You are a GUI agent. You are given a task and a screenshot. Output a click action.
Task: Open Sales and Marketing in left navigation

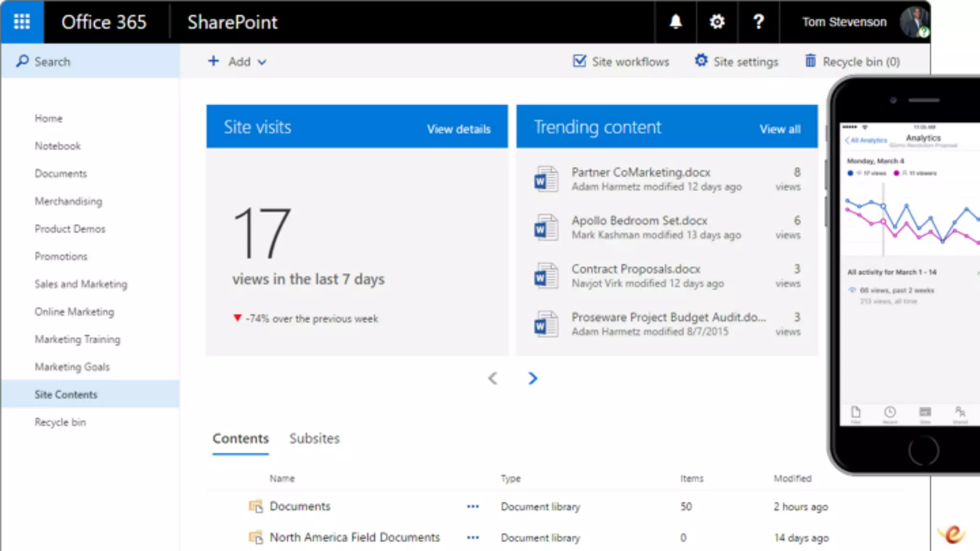81,284
